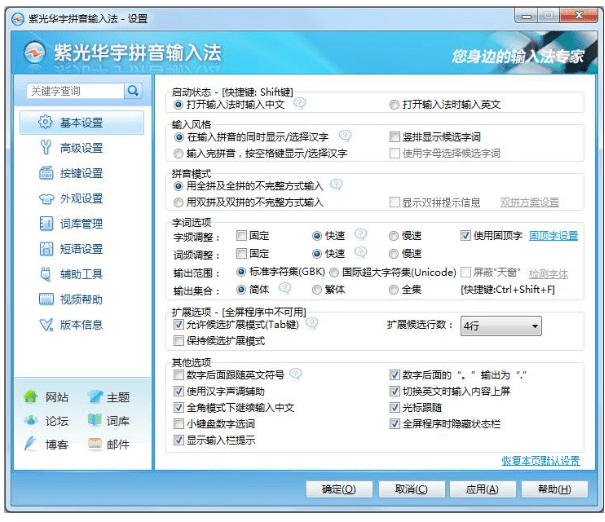Click the 博客 feather pen icon

(30, 443)
